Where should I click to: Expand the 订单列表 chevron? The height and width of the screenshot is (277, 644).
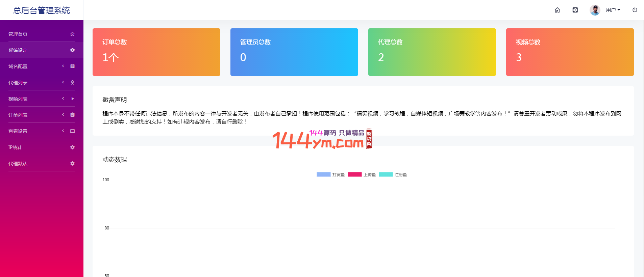tap(63, 115)
